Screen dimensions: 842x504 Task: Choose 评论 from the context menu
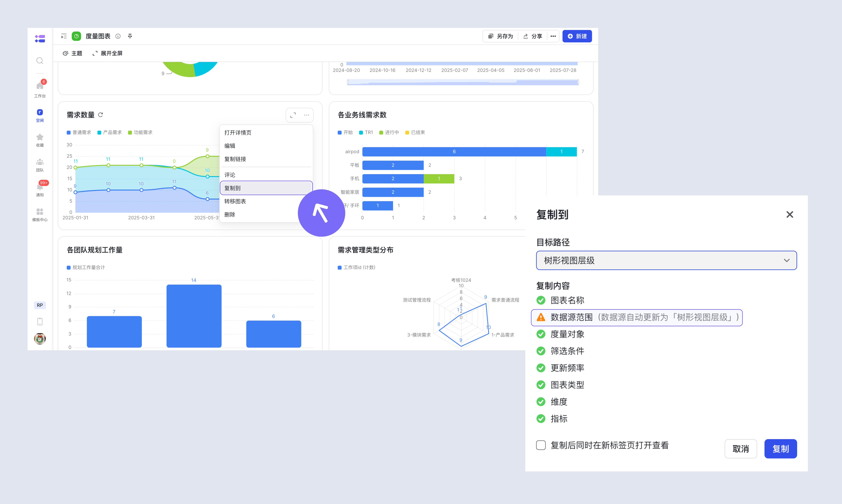tap(266, 175)
